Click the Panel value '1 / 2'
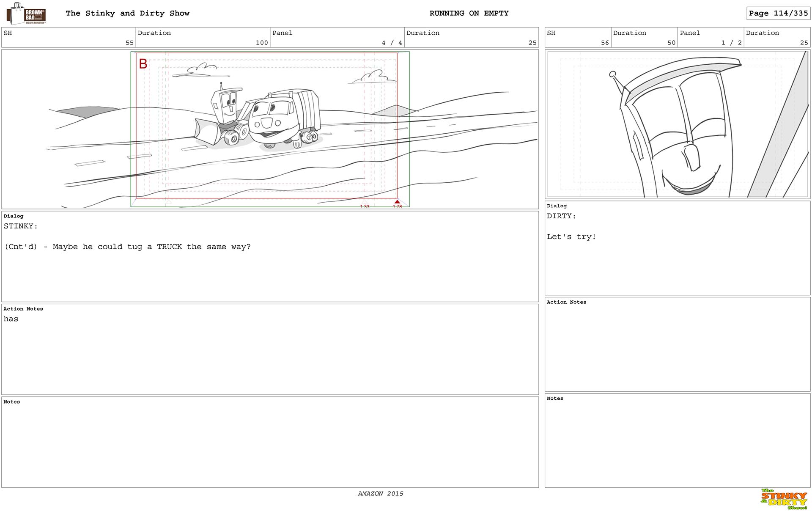 point(731,43)
